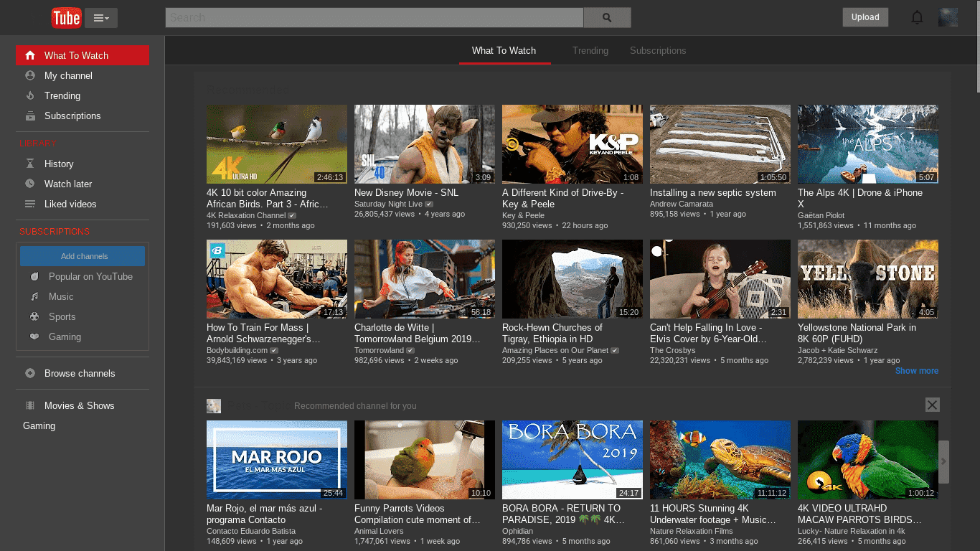This screenshot has width=980, height=551.
Task: Open the Arnold Schwarzenegger training thumbnail
Action: 277,279
